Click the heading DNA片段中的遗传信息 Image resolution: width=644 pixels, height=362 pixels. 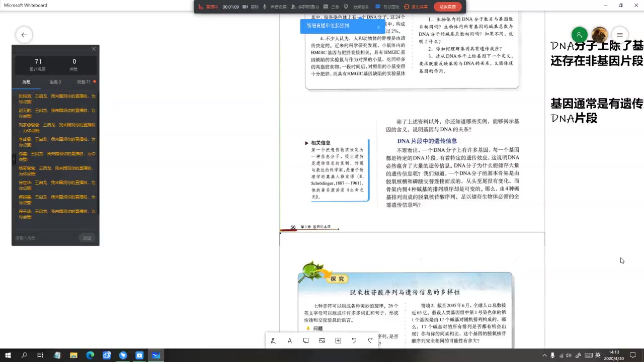[427, 141]
